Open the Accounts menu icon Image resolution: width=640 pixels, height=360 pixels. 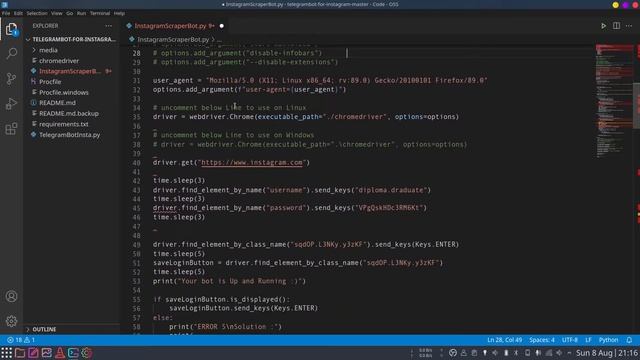11,296
